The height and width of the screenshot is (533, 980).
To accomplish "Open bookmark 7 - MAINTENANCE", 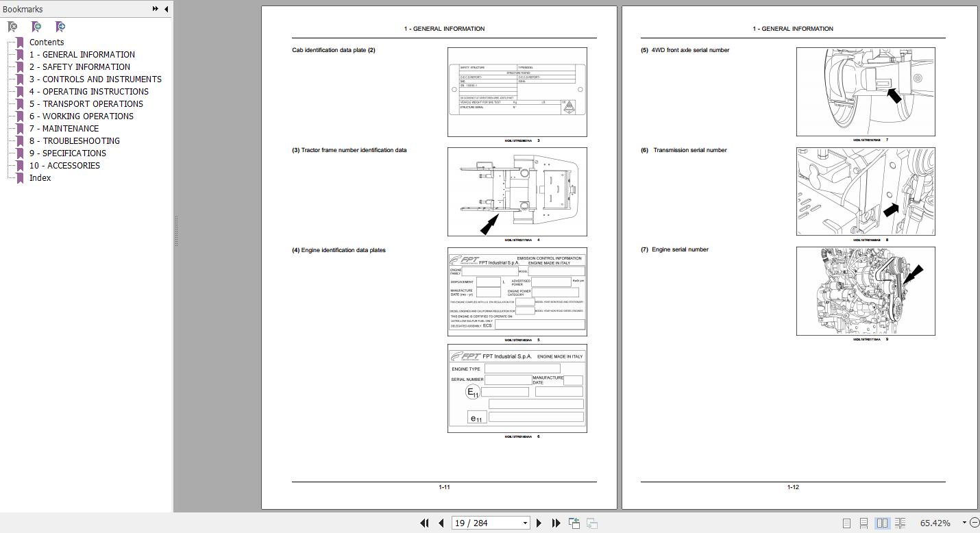I will (64, 128).
